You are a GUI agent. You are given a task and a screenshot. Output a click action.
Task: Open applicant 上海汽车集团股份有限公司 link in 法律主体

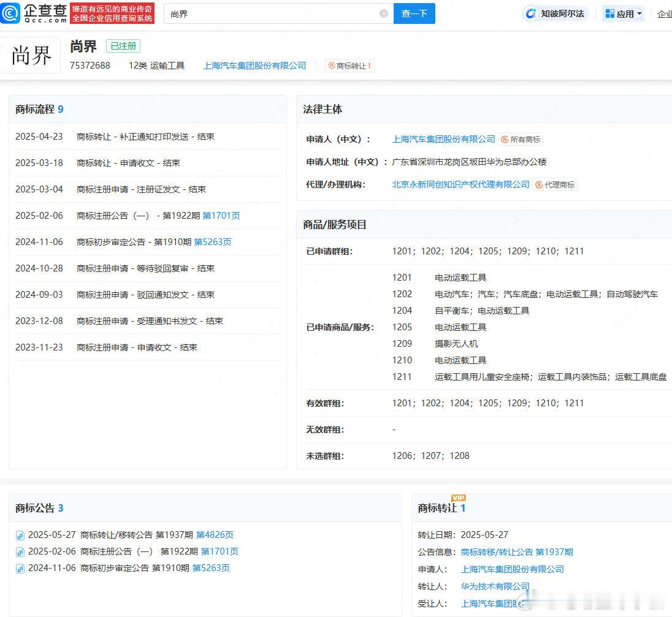(x=443, y=139)
